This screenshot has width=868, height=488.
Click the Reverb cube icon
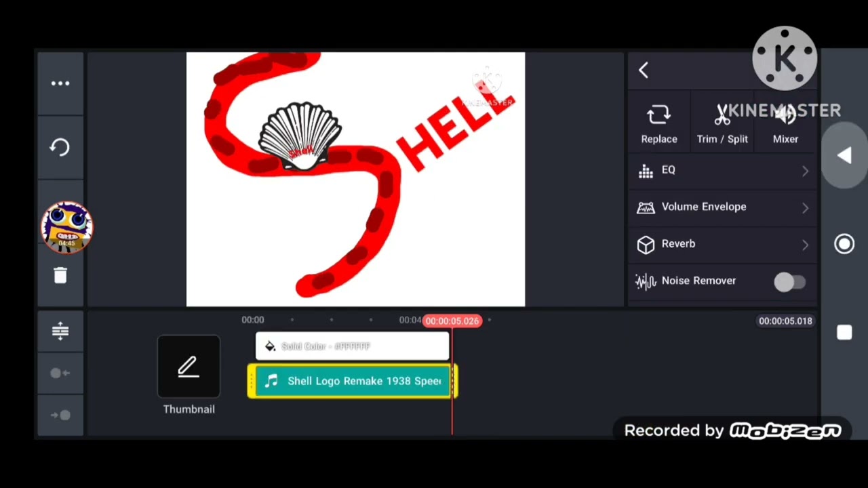click(646, 245)
